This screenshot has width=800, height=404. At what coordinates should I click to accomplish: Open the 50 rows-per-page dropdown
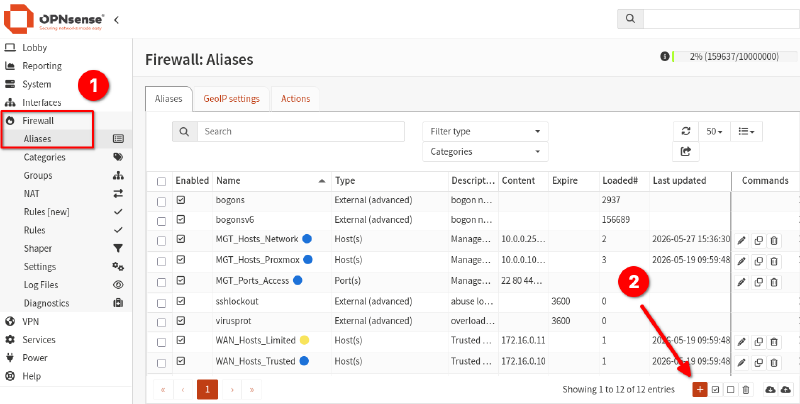pos(714,132)
